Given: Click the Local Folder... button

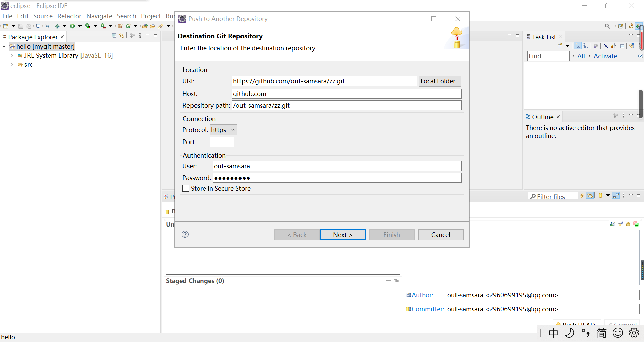Looking at the screenshot, I should [440, 81].
